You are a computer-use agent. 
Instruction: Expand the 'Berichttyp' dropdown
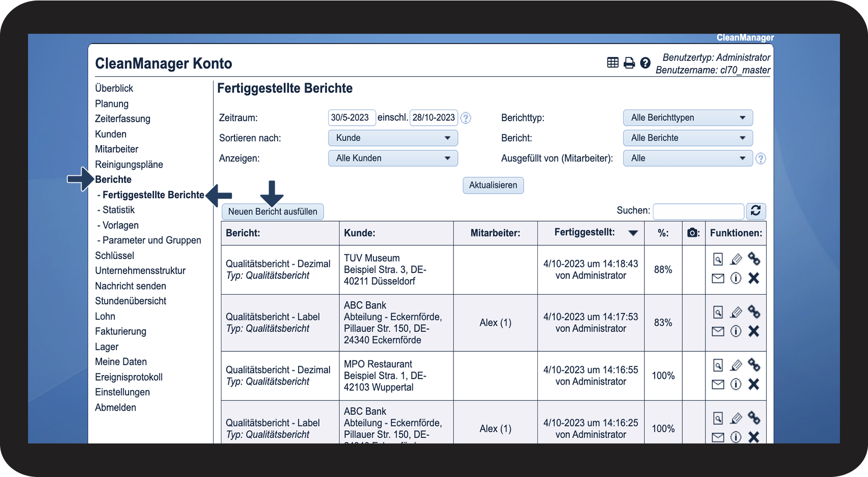point(687,118)
